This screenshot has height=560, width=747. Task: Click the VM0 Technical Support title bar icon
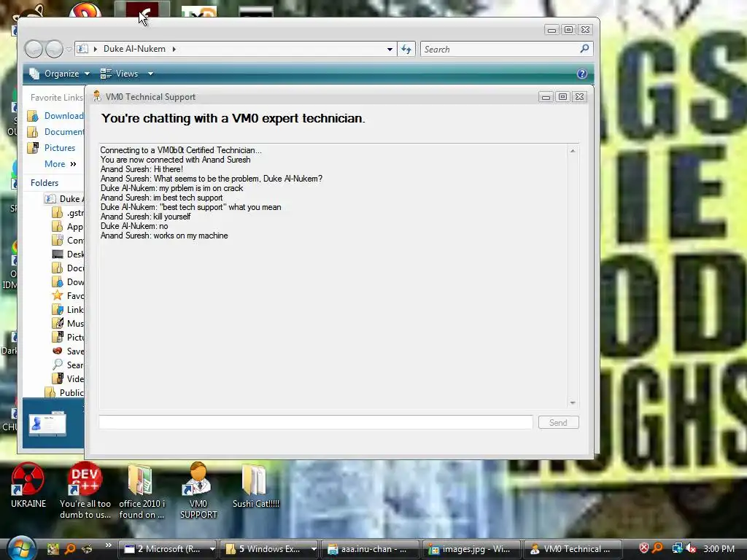[x=97, y=96]
